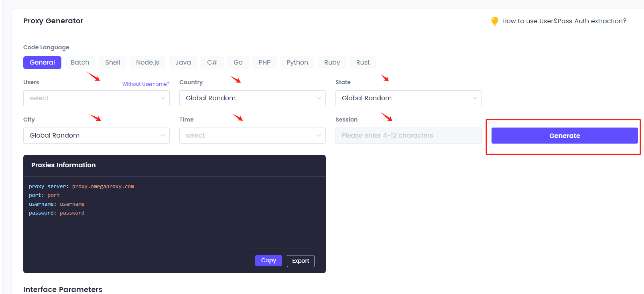Select the General code language tab
Viewport: 644px width, 294px height.
(x=42, y=63)
